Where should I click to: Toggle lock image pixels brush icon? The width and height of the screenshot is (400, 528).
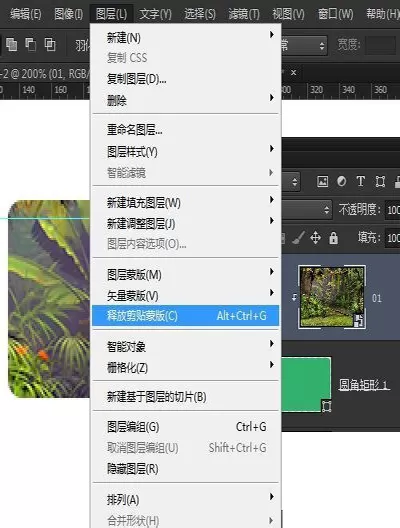(x=298, y=238)
